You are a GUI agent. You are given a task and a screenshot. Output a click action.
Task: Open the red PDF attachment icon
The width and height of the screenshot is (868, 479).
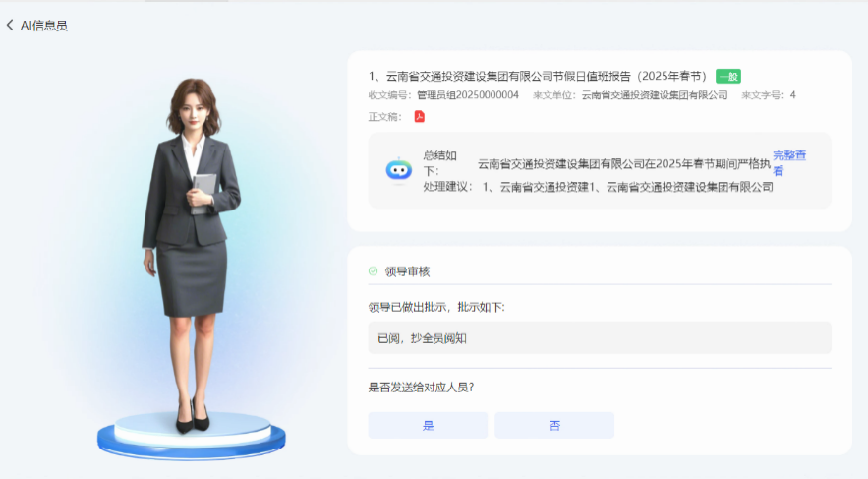tap(420, 116)
